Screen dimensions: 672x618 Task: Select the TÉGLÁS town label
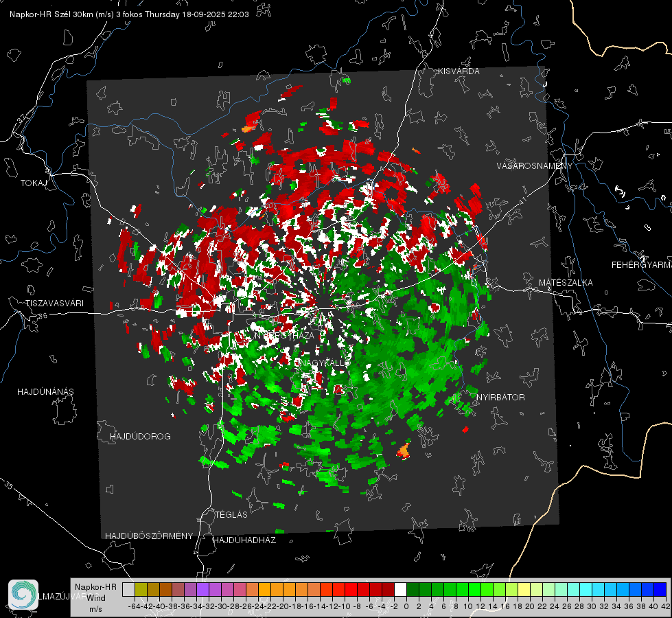(x=231, y=515)
